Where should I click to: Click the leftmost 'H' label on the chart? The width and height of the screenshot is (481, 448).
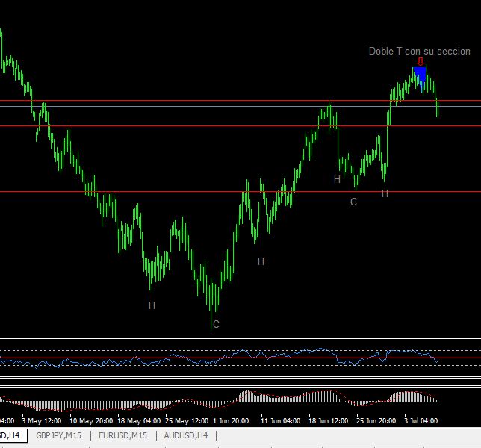pos(152,305)
